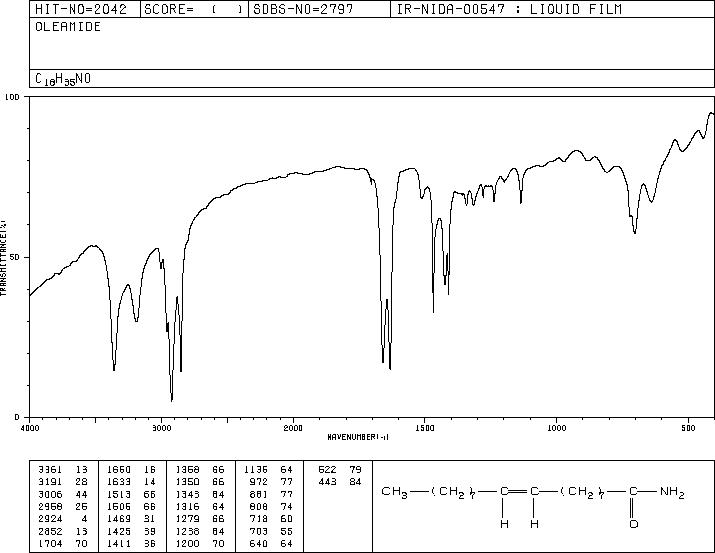The width and height of the screenshot is (715, 553).
Task: Select the molecular formula C18H35NO
Action: (63, 79)
